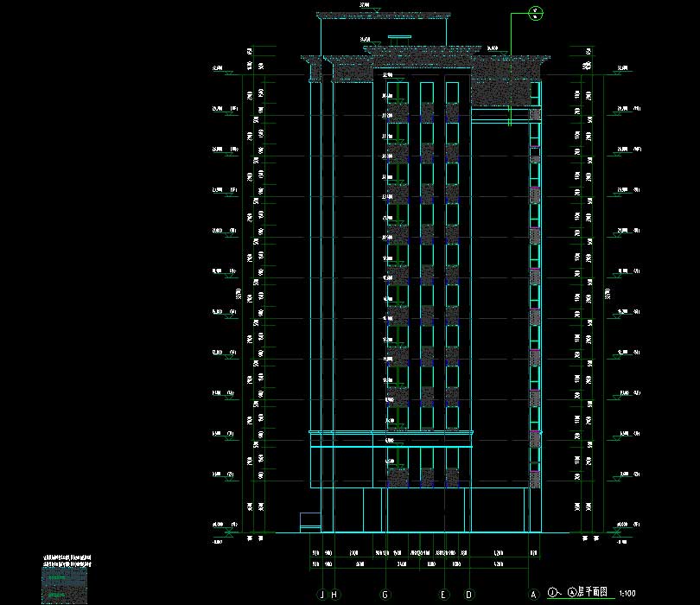Click the 1:100 scale label

pos(627,593)
